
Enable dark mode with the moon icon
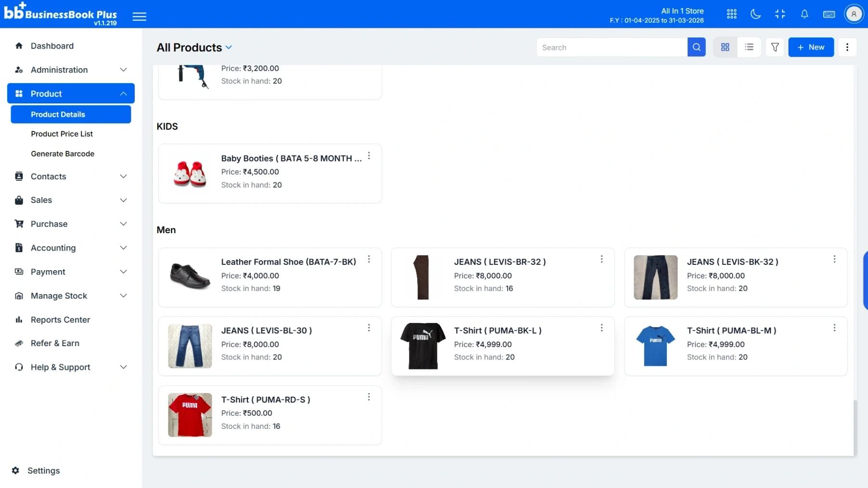pos(755,14)
